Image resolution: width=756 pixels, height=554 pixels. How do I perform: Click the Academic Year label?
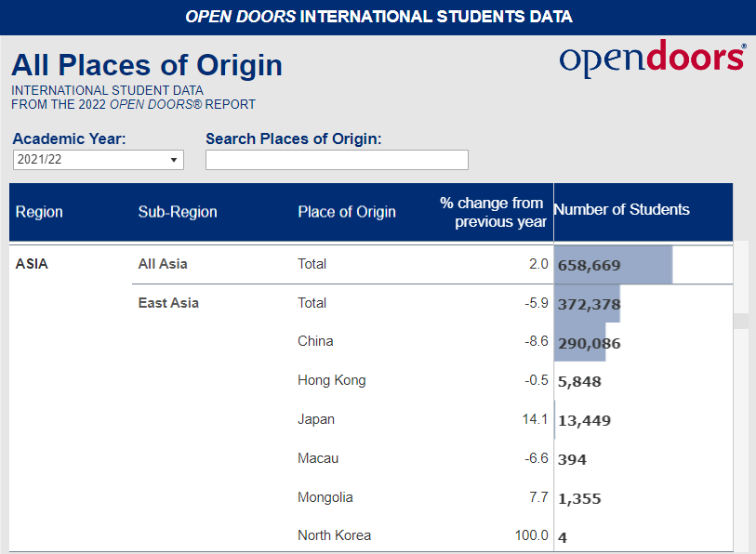point(69,138)
